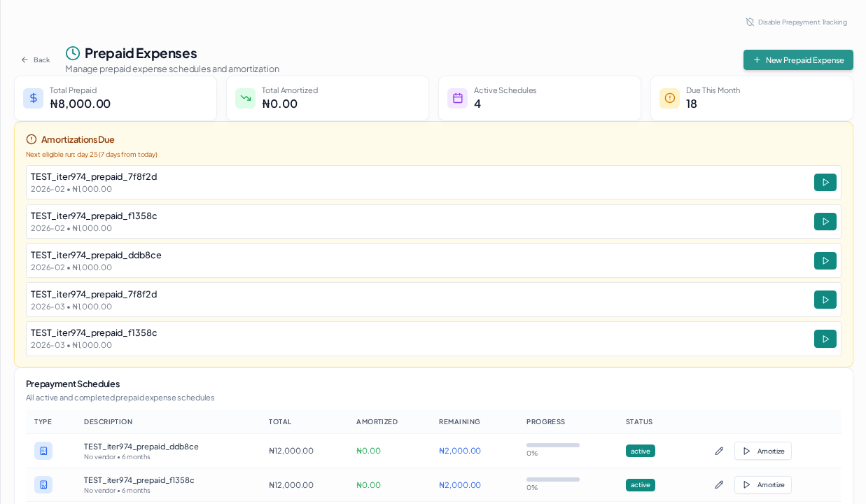Click the Description column header
The image size is (866, 504).
tap(108, 421)
